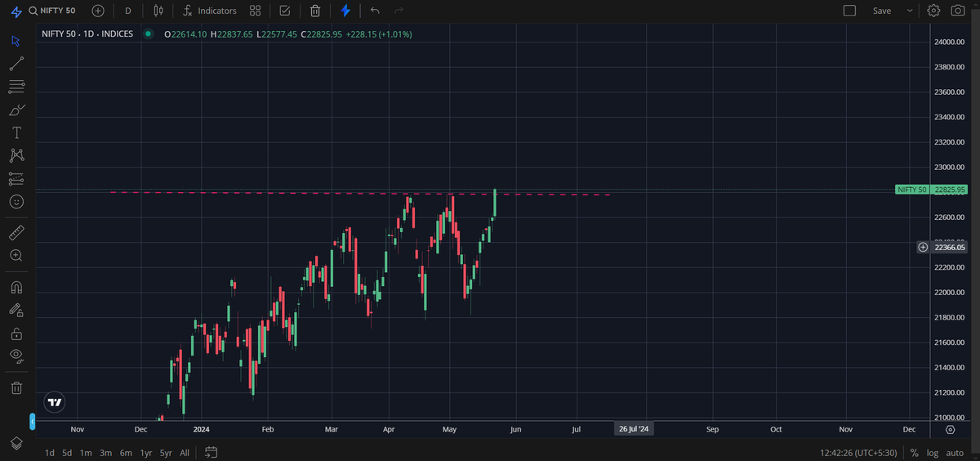Toggle stay in drawing mode pencil lock
The image size is (980, 461).
(16, 311)
